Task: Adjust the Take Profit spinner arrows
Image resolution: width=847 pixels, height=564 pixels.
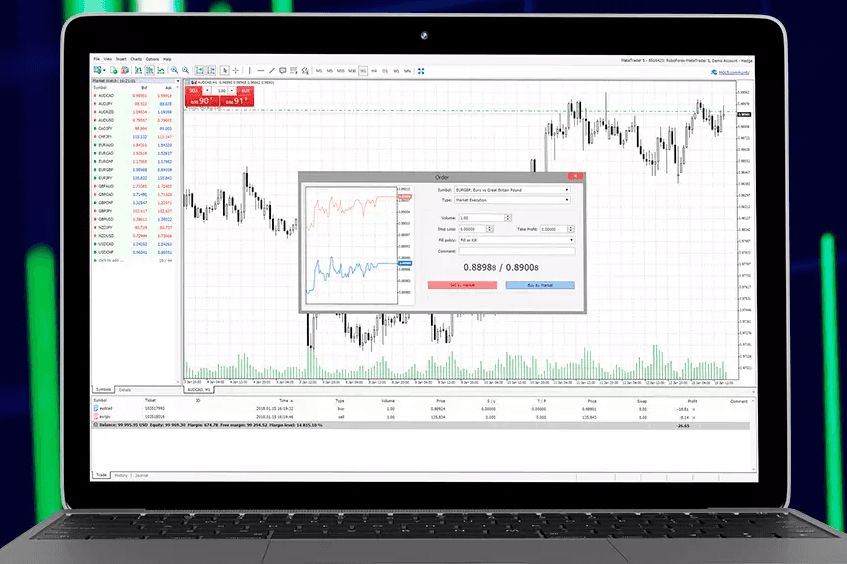Action: [571, 229]
